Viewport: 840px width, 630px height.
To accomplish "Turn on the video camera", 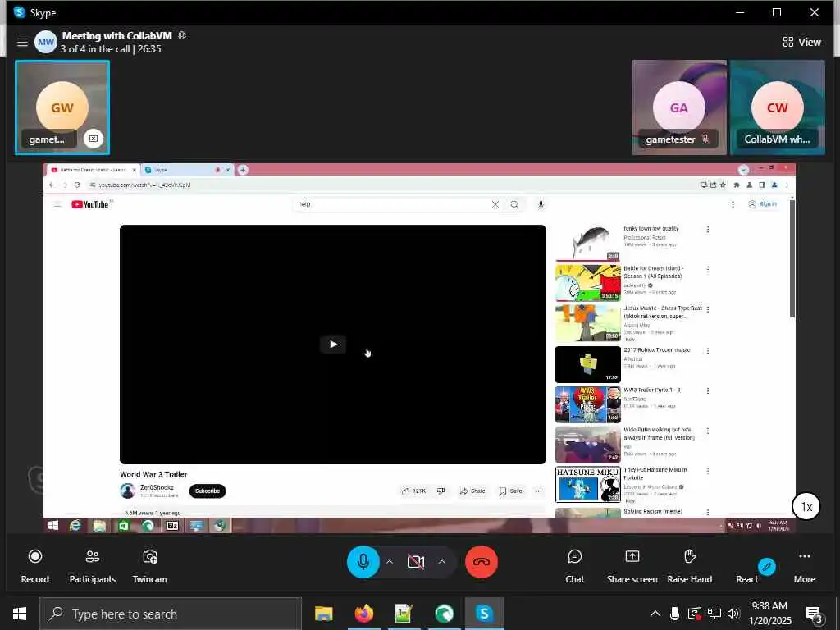I will click(416, 561).
